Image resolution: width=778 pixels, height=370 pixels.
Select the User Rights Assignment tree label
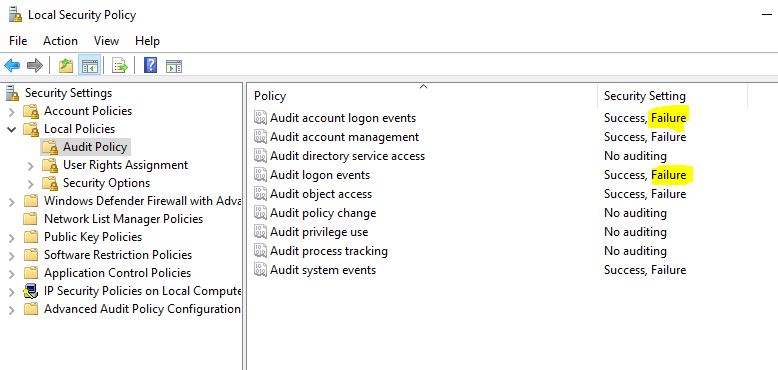126,165
